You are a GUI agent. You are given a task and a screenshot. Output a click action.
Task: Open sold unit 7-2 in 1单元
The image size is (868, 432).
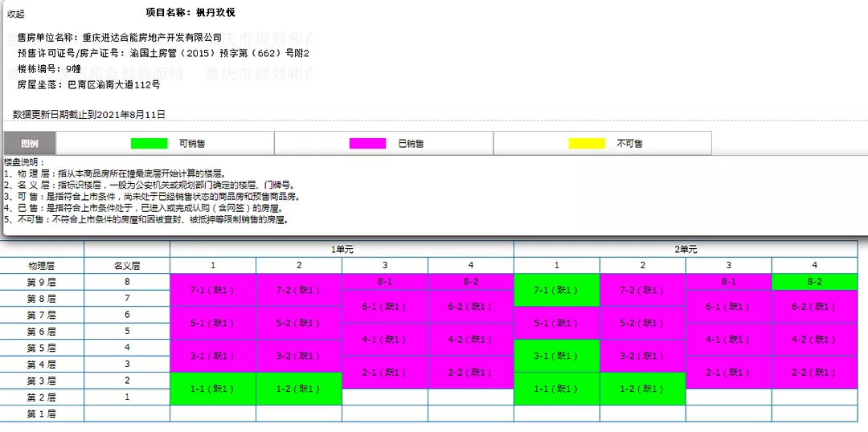click(x=299, y=290)
